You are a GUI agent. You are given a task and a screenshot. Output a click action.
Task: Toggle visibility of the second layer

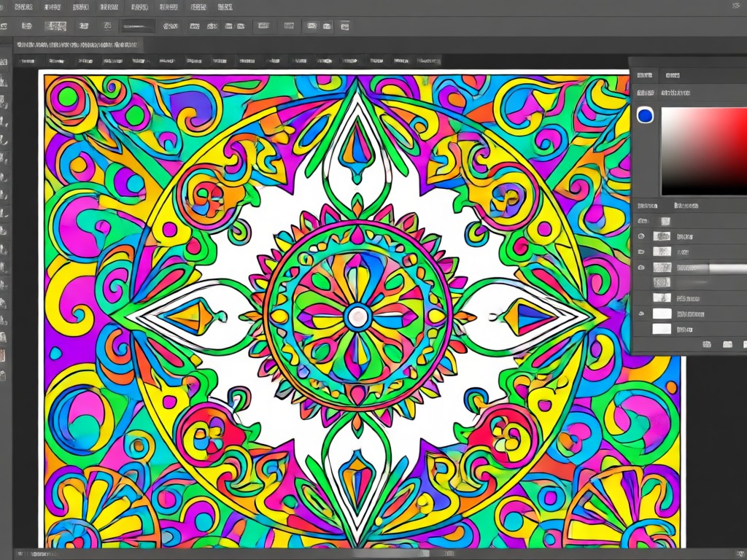(x=641, y=252)
